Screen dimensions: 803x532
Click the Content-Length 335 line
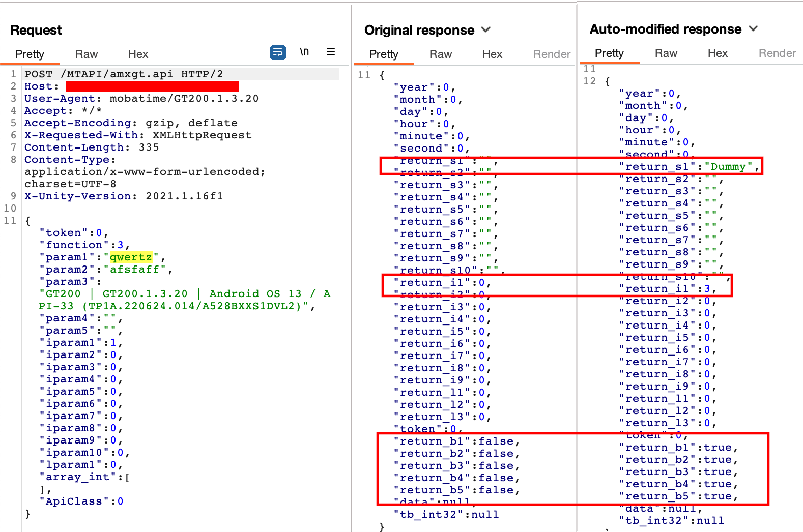pyautogui.click(x=92, y=147)
